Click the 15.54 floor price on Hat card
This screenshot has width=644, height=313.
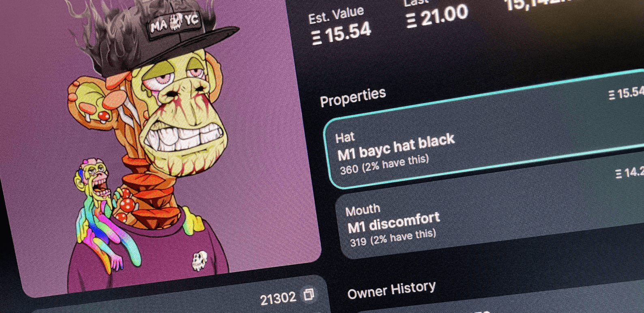coord(630,93)
